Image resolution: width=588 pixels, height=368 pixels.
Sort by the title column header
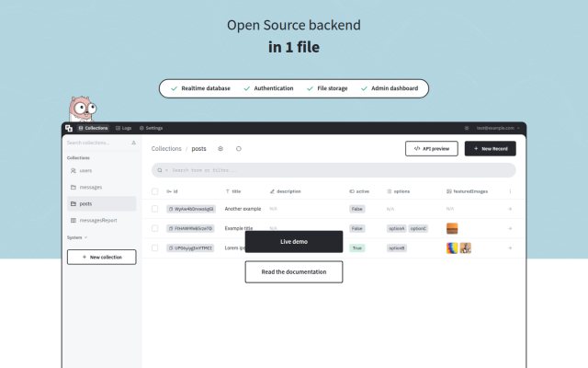[x=233, y=191]
